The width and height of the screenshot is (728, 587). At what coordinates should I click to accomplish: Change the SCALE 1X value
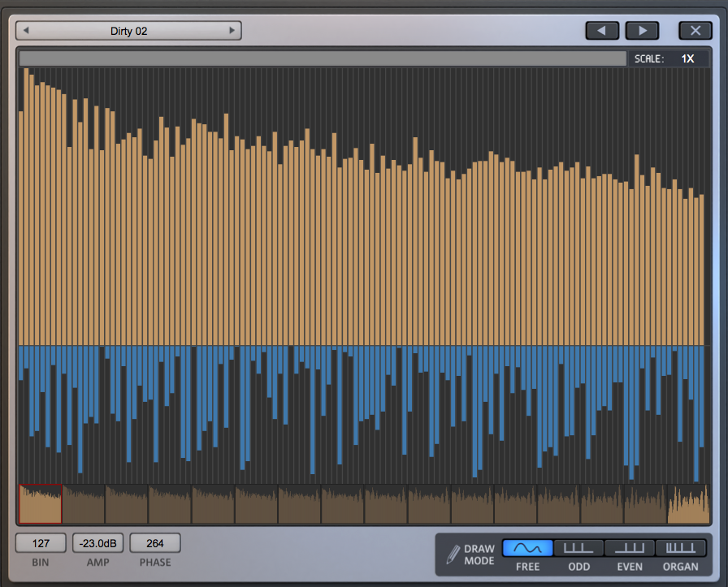[687, 58]
